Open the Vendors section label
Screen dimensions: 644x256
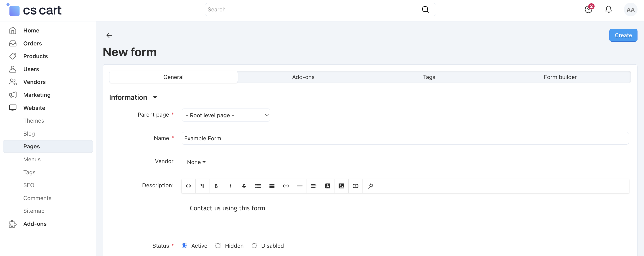[34, 82]
